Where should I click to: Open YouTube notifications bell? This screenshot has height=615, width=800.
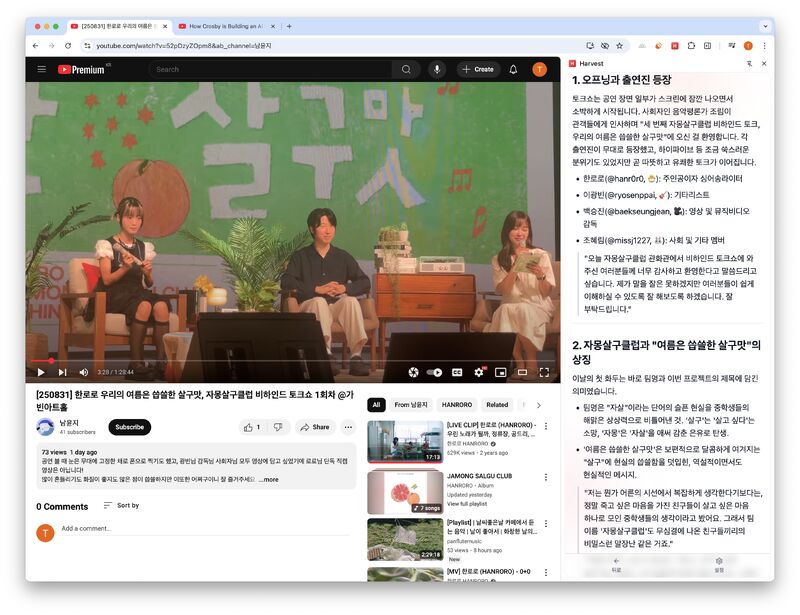[513, 69]
